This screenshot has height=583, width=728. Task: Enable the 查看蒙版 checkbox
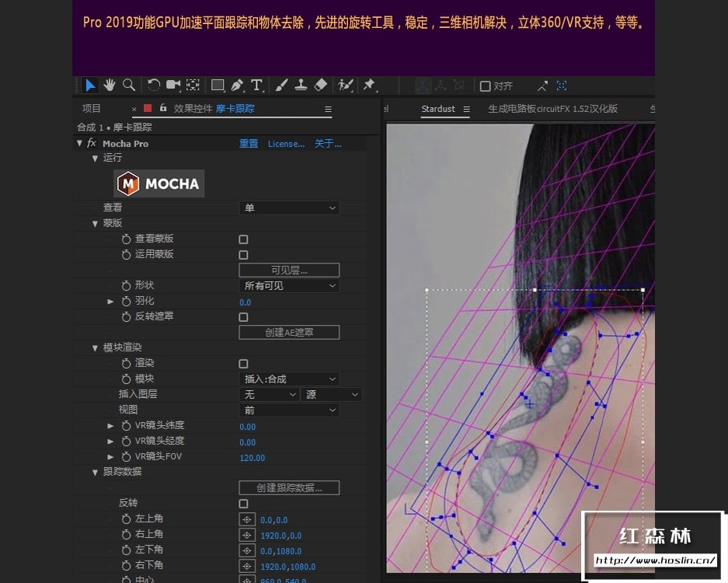coord(243,239)
